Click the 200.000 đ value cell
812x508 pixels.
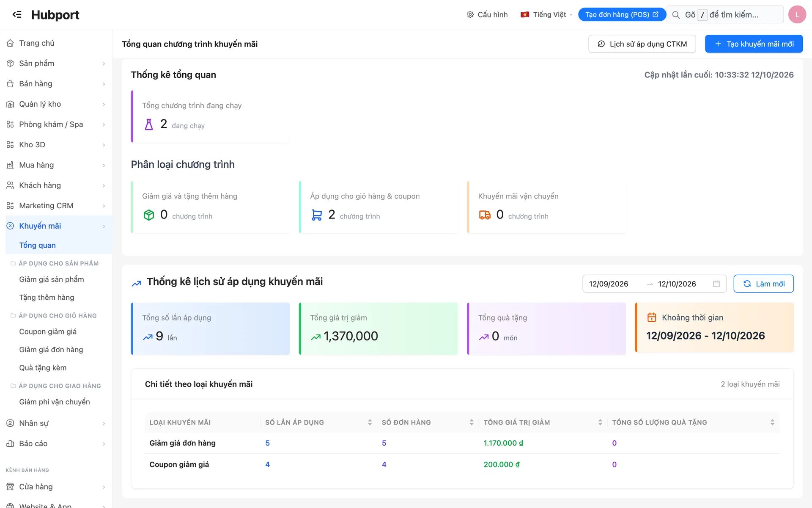point(502,464)
